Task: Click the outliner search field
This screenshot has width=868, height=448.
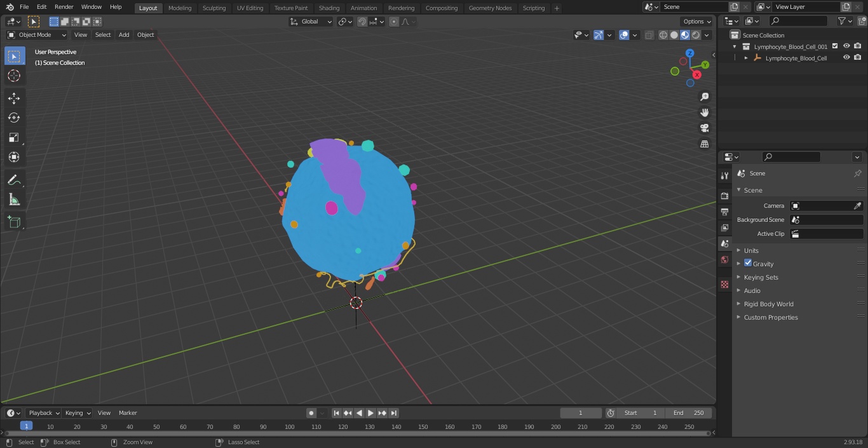Action: (799, 21)
